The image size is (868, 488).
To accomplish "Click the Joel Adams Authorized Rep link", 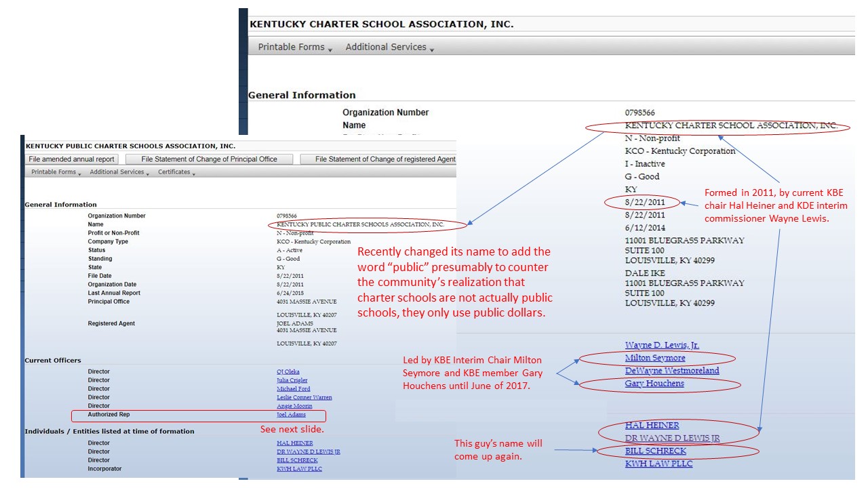I will [291, 415].
